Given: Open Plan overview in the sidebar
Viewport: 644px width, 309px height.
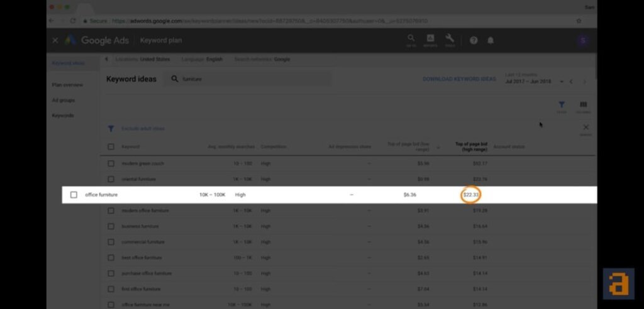Looking at the screenshot, I should point(67,85).
